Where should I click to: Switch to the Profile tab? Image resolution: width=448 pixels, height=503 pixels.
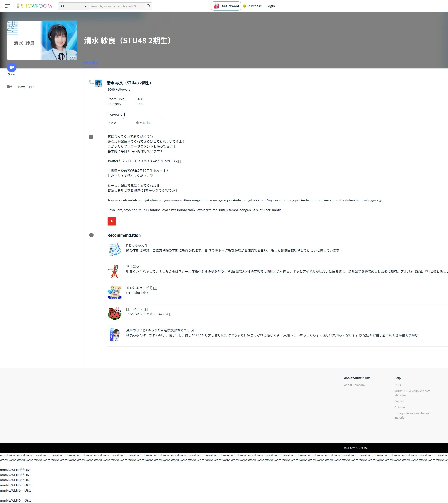point(91,63)
